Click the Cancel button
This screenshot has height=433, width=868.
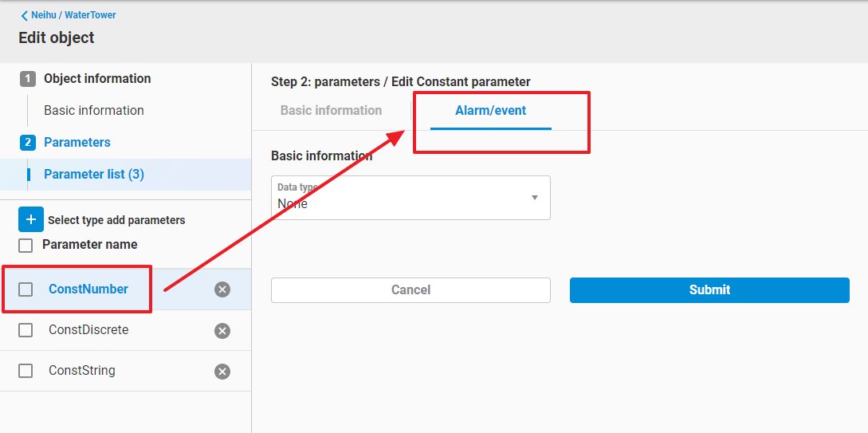coord(410,290)
